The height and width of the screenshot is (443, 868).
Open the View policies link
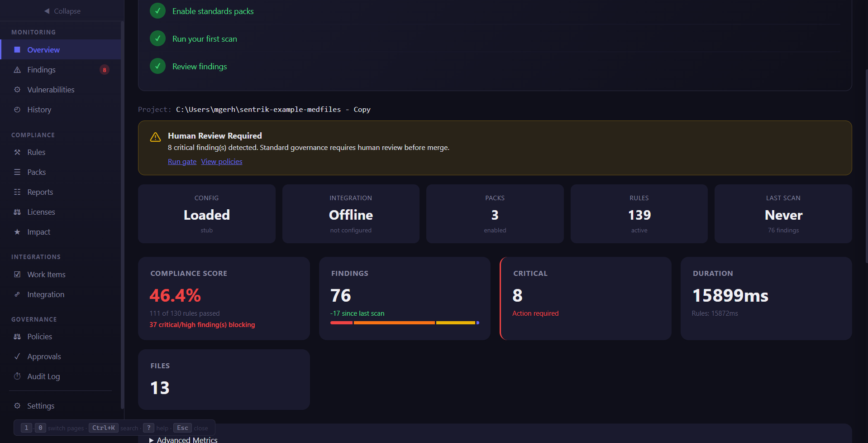(221, 161)
